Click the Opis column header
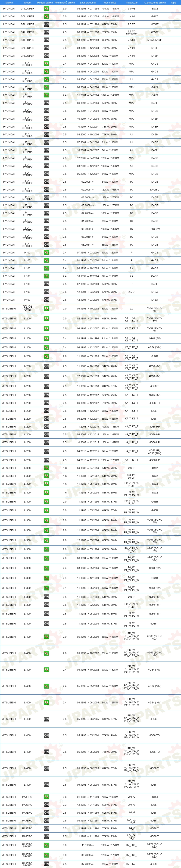This screenshot has width=181, height=868. coord(174,2)
